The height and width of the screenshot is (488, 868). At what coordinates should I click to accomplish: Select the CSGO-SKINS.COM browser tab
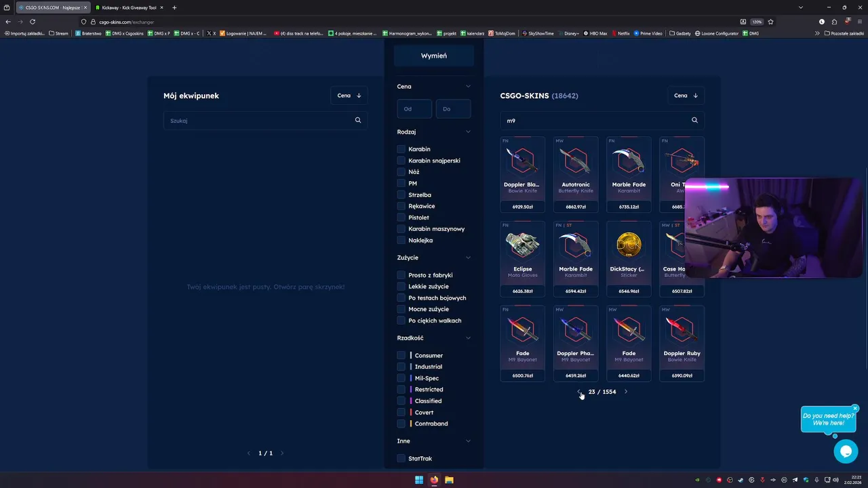coord(52,7)
